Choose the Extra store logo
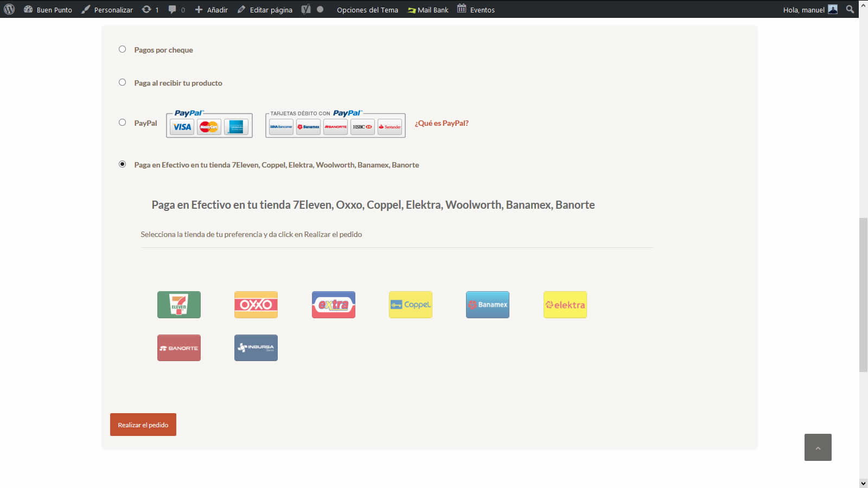Screen dimensions: 868x488 (x=334, y=305)
